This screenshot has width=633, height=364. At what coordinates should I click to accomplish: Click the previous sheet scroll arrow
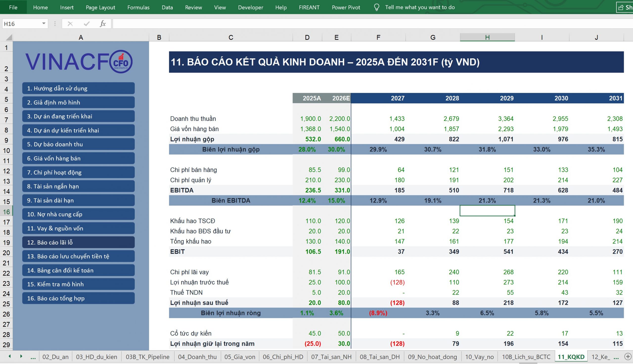coord(9,356)
